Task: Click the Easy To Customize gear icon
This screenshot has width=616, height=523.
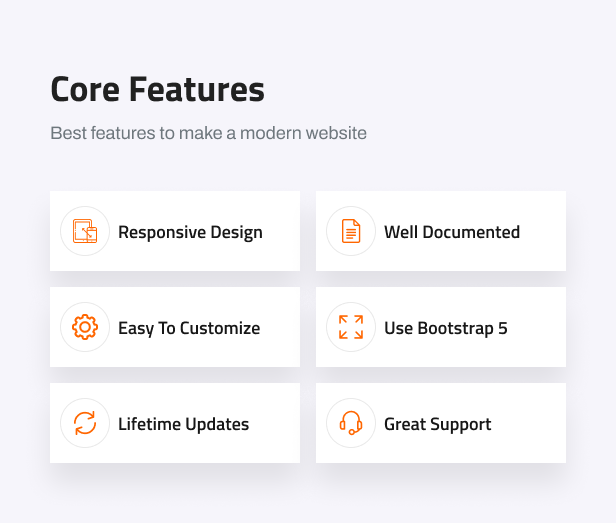Action: (x=85, y=327)
